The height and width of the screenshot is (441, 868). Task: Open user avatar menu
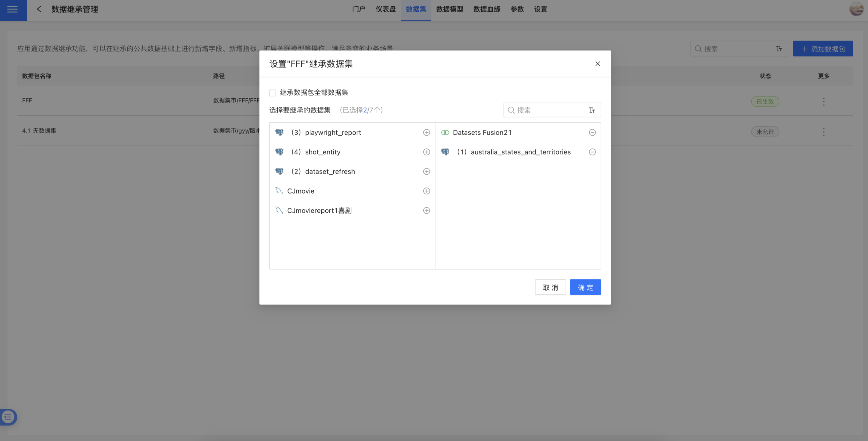pyautogui.click(x=856, y=9)
